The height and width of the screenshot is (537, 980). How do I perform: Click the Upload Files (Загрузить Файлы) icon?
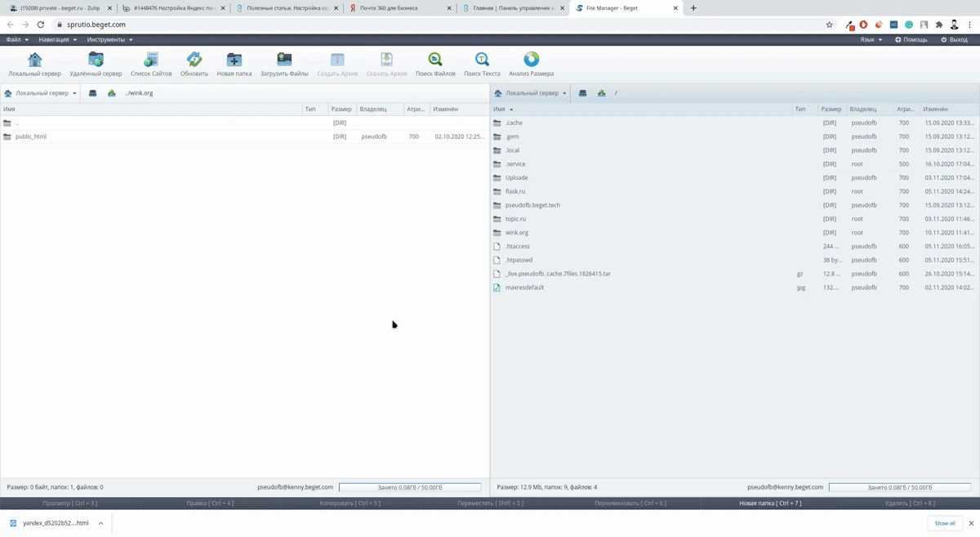point(284,60)
